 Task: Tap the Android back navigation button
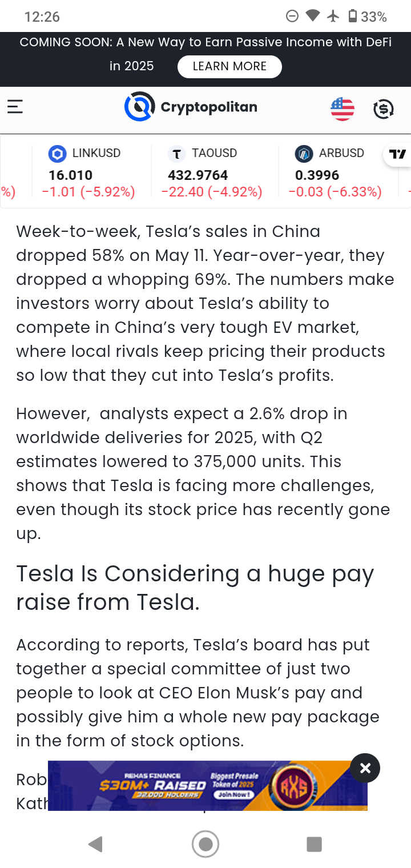(x=95, y=844)
